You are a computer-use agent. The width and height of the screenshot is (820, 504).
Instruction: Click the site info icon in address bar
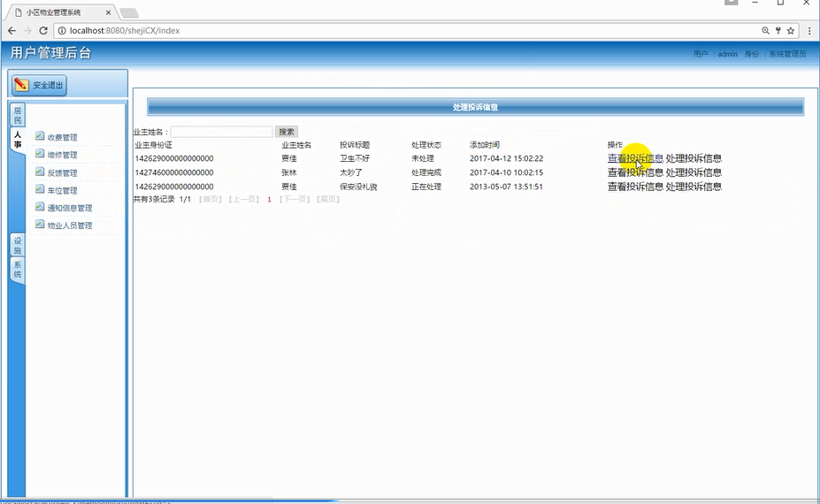pyautogui.click(x=62, y=31)
